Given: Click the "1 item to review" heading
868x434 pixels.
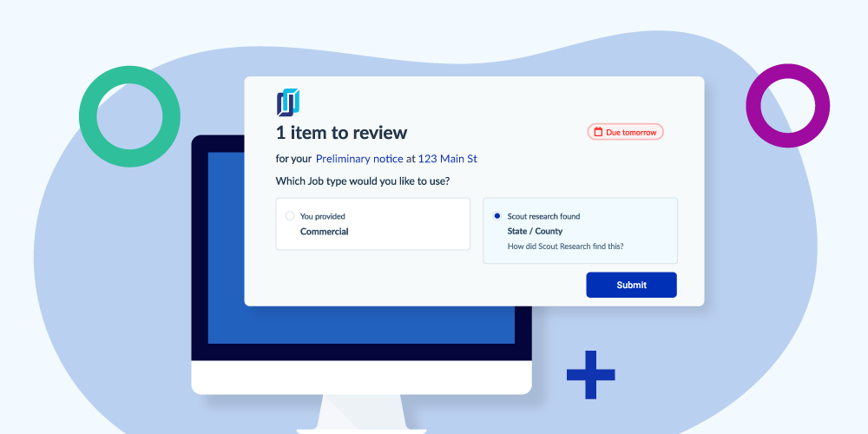Looking at the screenshot, I should 341,133.
